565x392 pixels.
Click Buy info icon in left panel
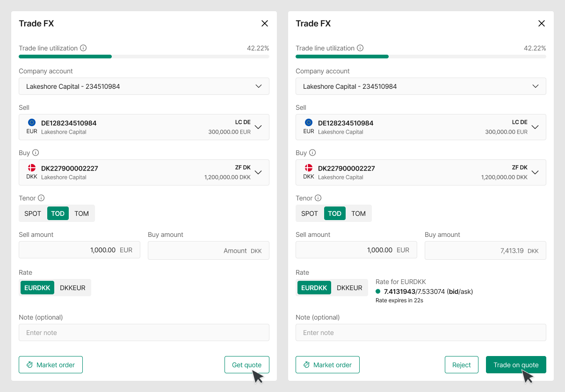(36, 153)
